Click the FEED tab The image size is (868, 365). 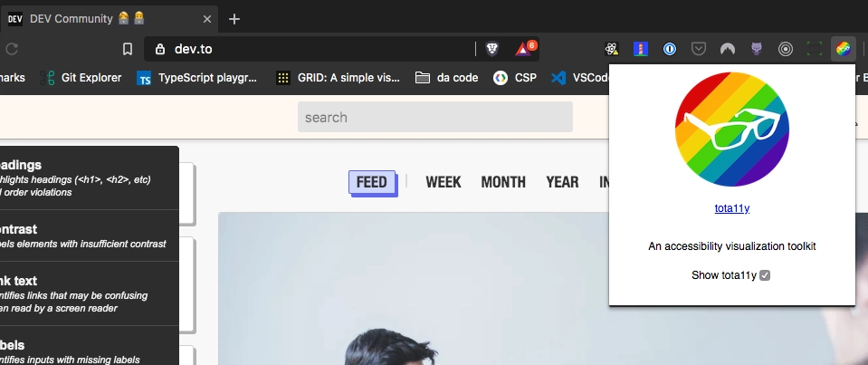pyautogui.click(x=372, y=182)
